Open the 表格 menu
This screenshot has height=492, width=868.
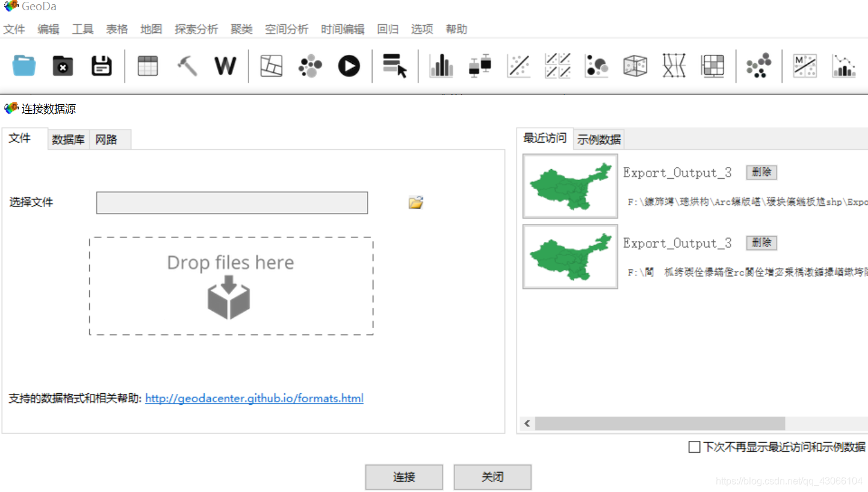(117, 29)
